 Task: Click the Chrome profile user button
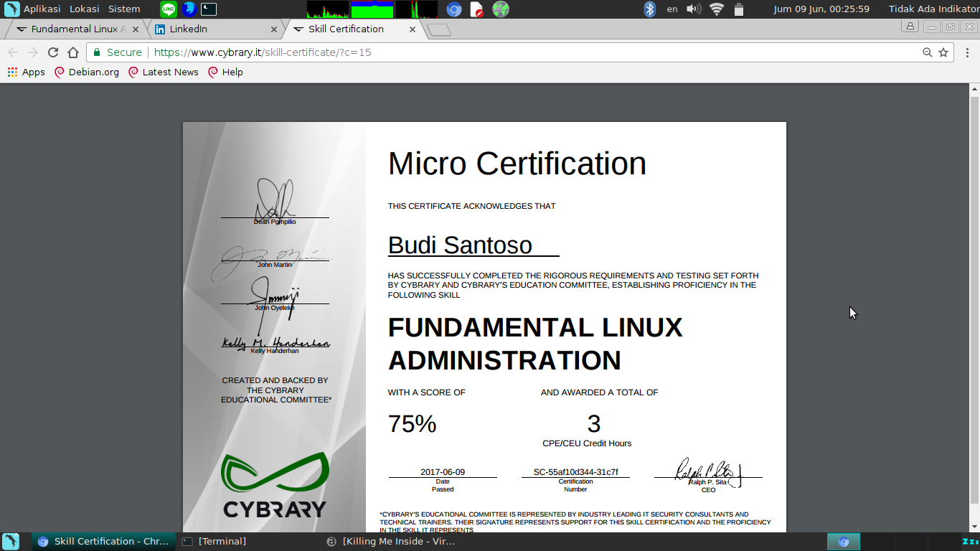(x=910, y=27)
